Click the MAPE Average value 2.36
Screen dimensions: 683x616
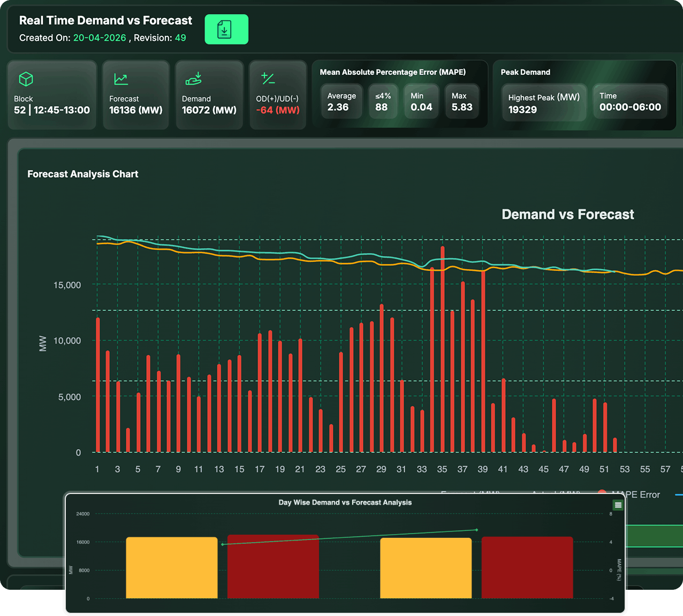[x=338, y=107]
